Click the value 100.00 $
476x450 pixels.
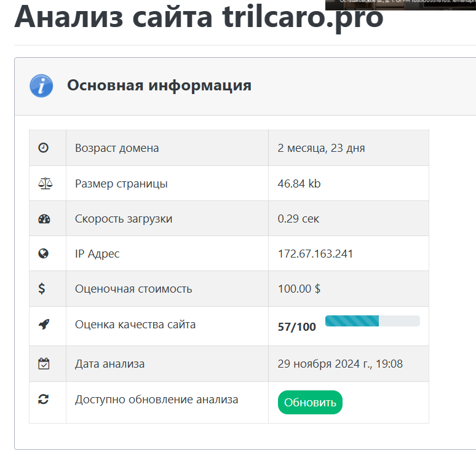299,288
